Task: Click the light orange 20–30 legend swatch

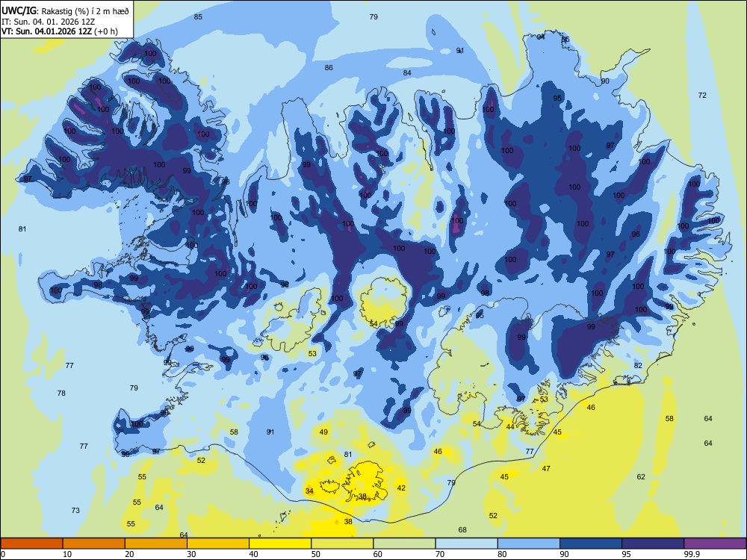Action: (156, 544)
